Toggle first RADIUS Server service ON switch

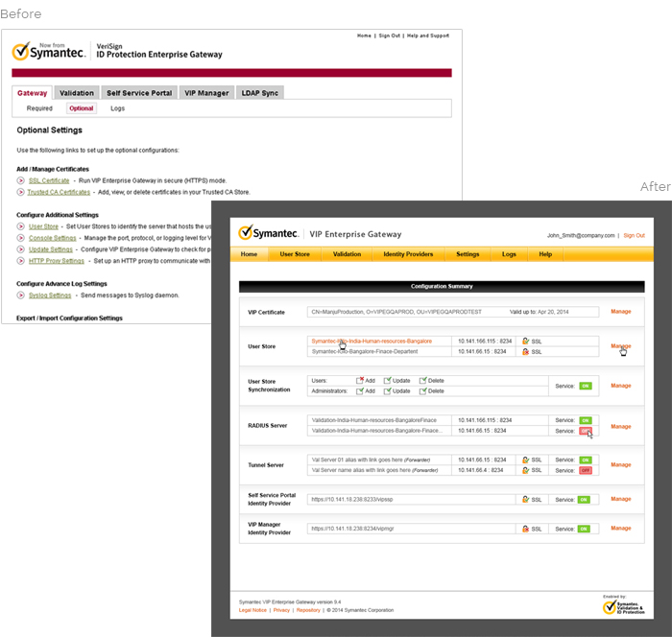click(x=586, y=420)
